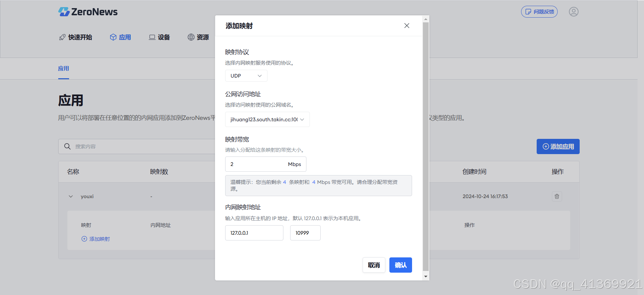Open the UDP protocol dropdown
Image resolution: width=644 pixels, height=295 pixels.
(x=246, y=76)
